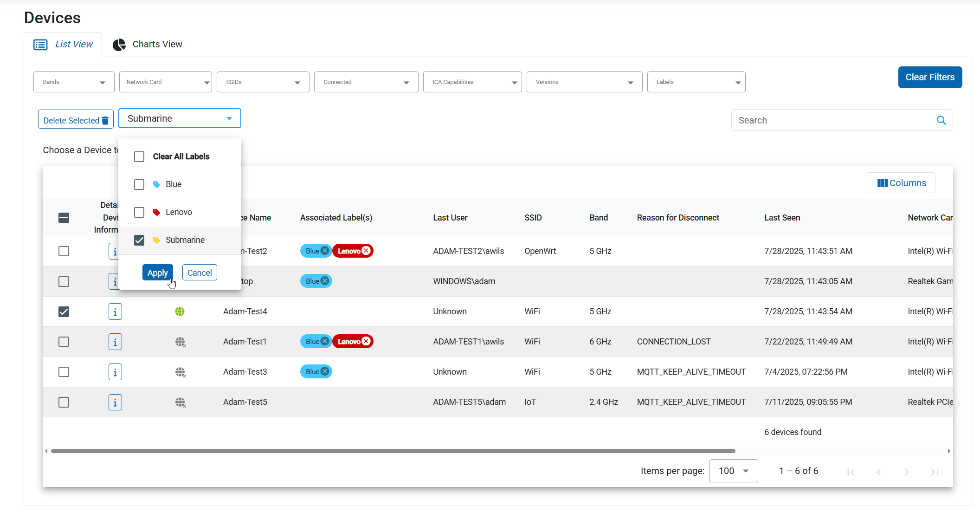The image size is (980, 513).
Task: Deselect the Adam-Test4 row checkbox
Action: [64, 312]
